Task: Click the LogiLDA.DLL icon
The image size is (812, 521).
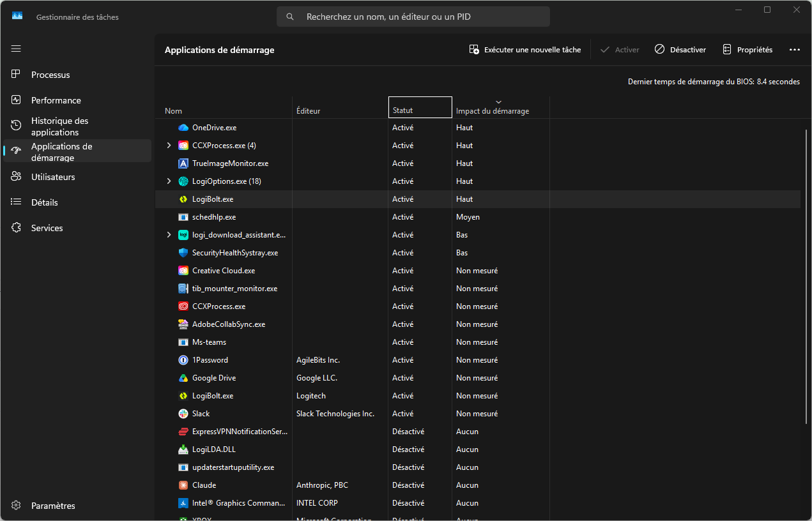Action: pyautogui.click(x=183, y=449)
